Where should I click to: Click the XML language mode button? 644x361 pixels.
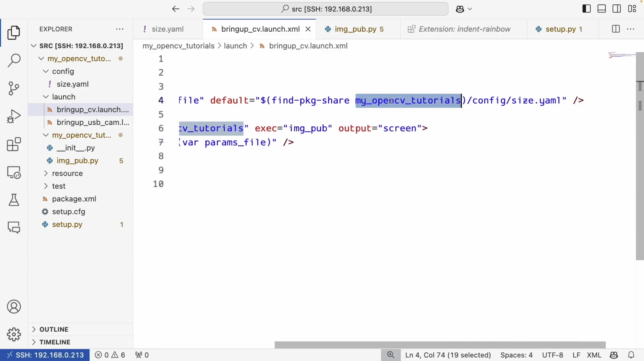[594, 355]
